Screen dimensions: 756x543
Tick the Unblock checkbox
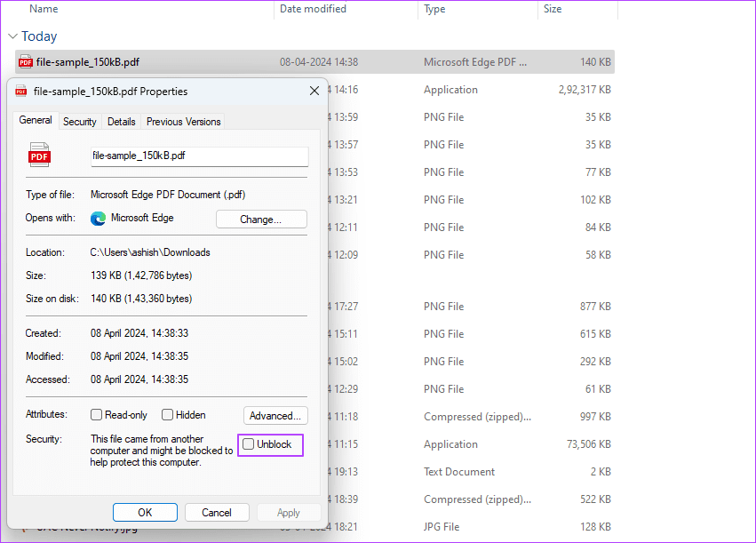(249, 444)
